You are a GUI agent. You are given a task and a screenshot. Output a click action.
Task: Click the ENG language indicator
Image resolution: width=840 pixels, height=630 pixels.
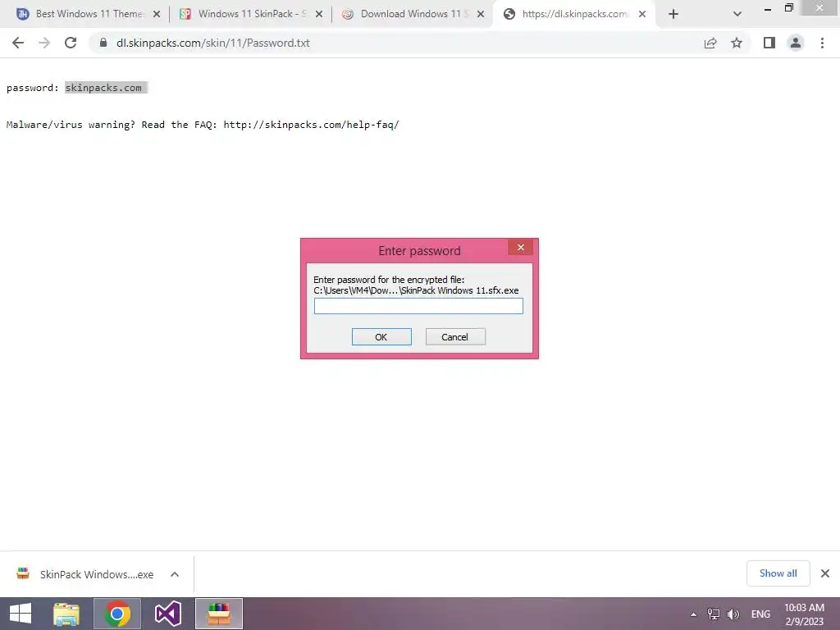pyautogui.click(x=760, y=614)
